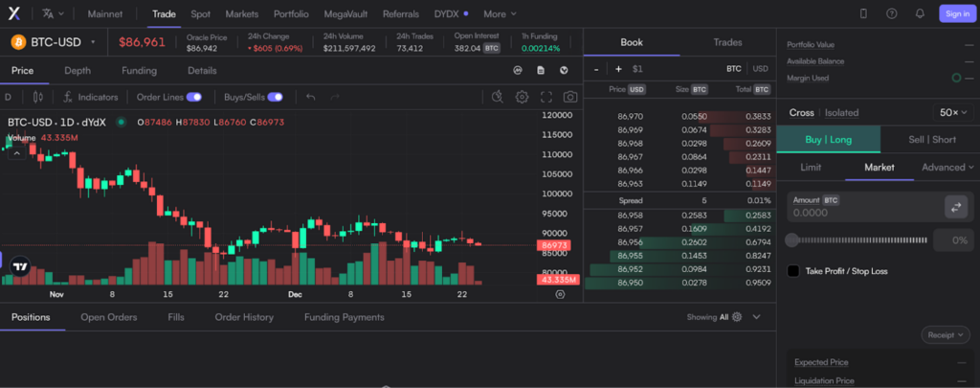Click the dYdX X logo
Screen dimensions: 980x388
[x=13, y=13]
